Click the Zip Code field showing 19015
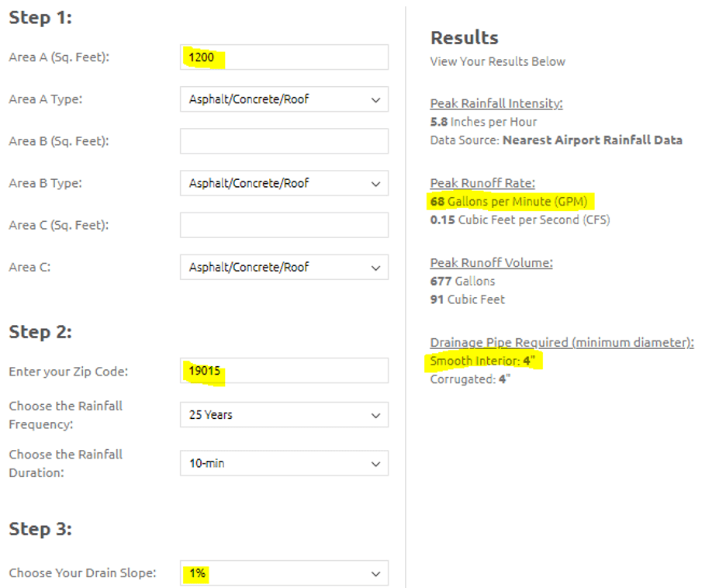The image size is (726, 588). (284, 371)
